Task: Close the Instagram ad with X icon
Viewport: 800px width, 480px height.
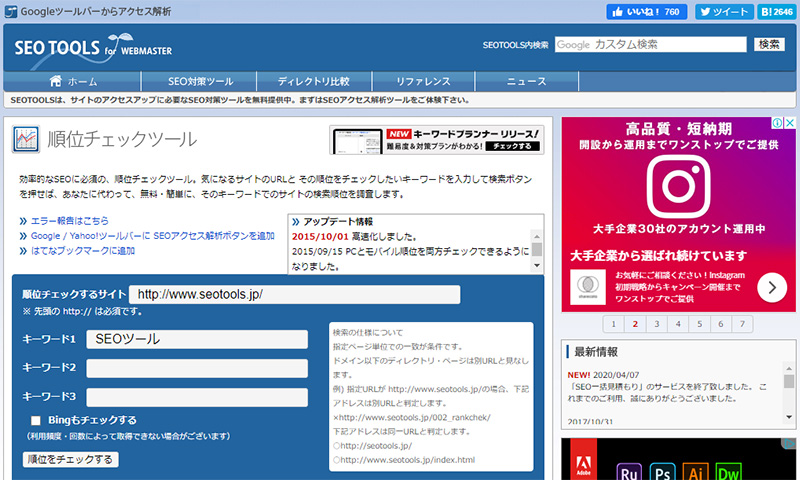Action: coord(790,123)
